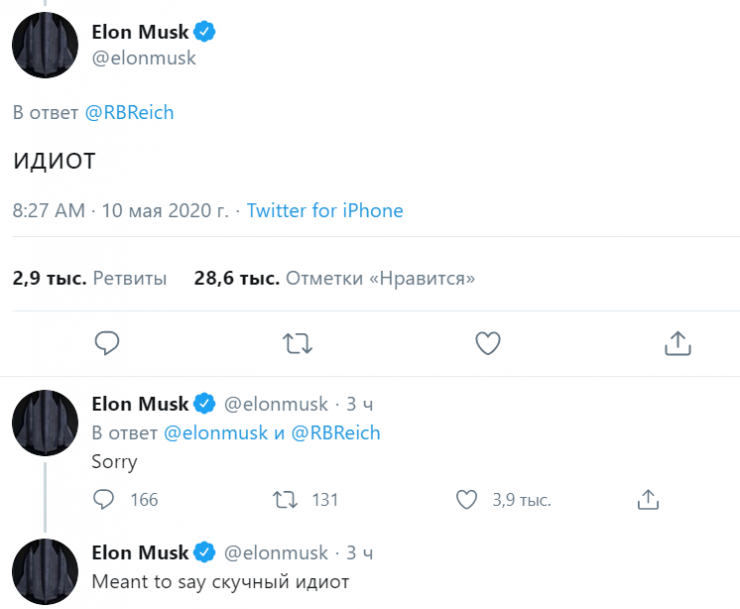
Task: Click the reply icon under the main tweet
Action: [x=107, y=344]
